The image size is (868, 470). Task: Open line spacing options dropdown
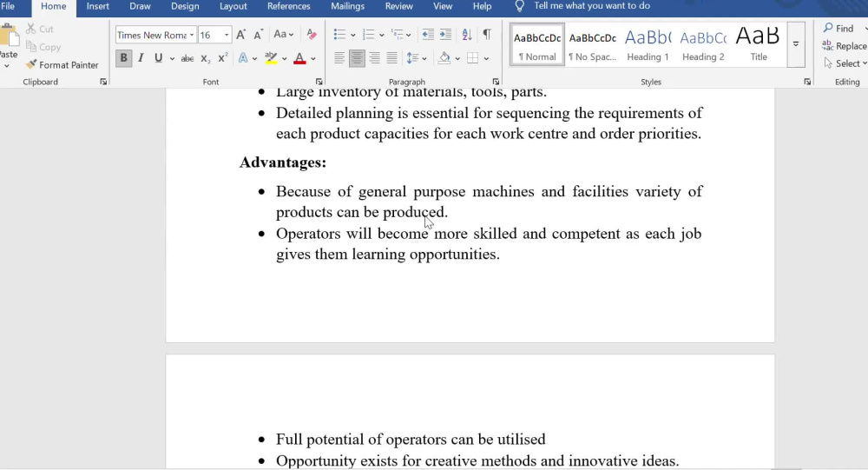coord(417,58)
